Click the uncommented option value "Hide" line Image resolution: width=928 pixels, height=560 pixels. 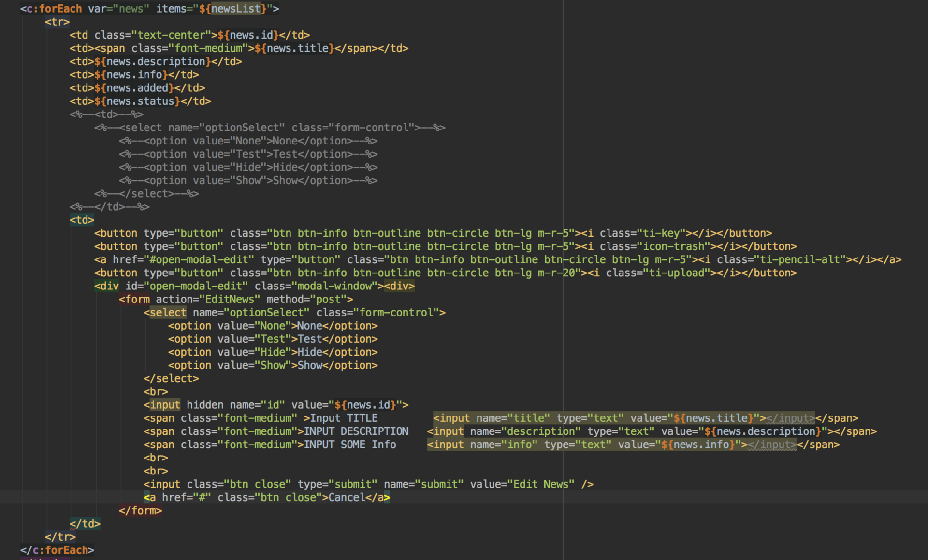point(273,352)
